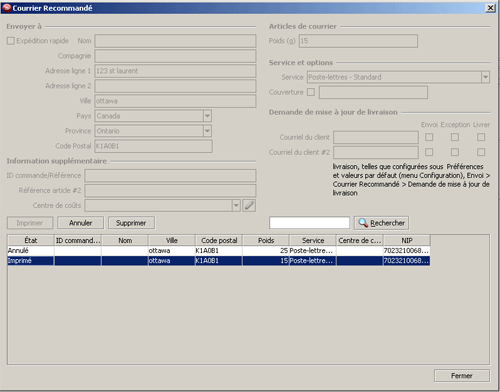The width and height of the screenshot is (500, 392).
Task: Click the Centre de c... column header
Action: pos(360,240)
